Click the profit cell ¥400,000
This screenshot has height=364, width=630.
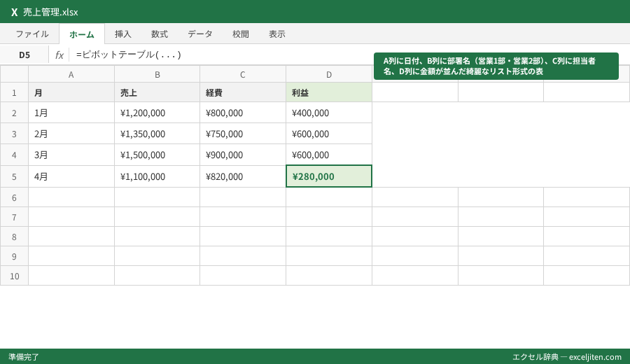point(329,113)
